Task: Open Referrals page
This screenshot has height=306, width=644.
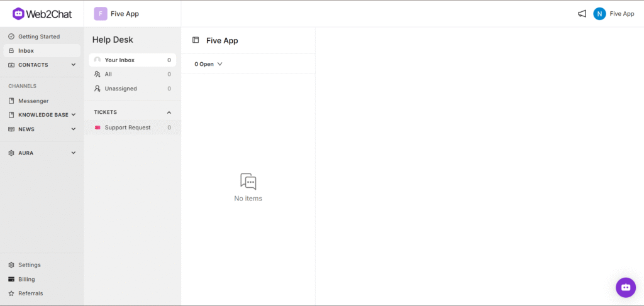Action: (x=42, y=293)
